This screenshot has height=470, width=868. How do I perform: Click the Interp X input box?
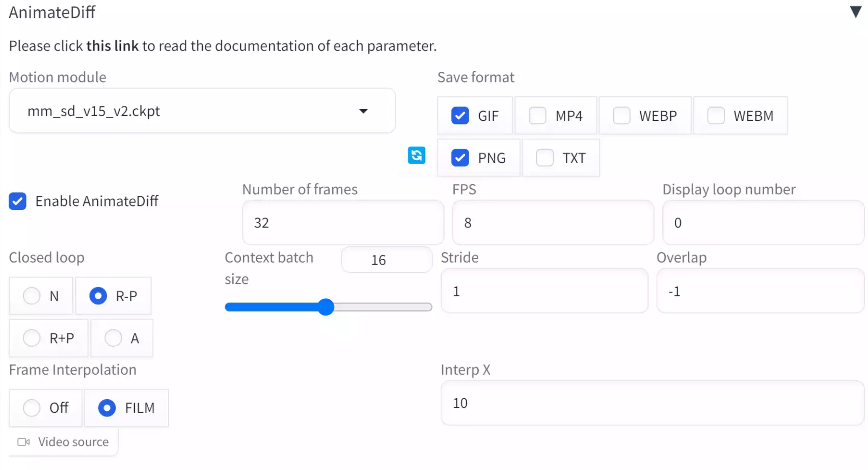(652, 403)
